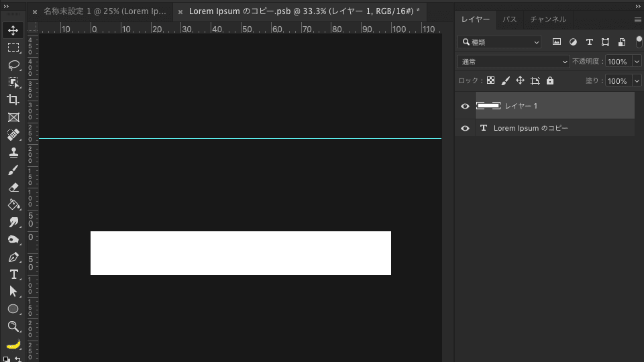This screenshot has height=362, width=644.
Task: Click the default foreground/background colors icon
Action: pos(6,359)
